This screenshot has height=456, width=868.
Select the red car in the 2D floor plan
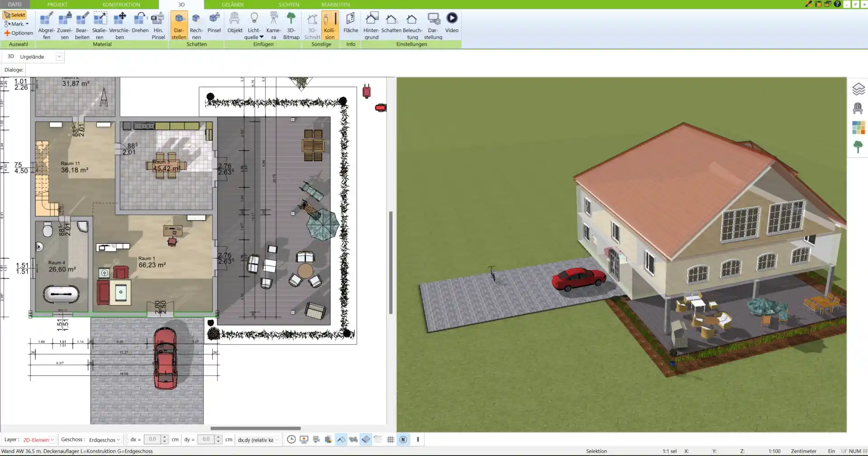coord(165,358)
